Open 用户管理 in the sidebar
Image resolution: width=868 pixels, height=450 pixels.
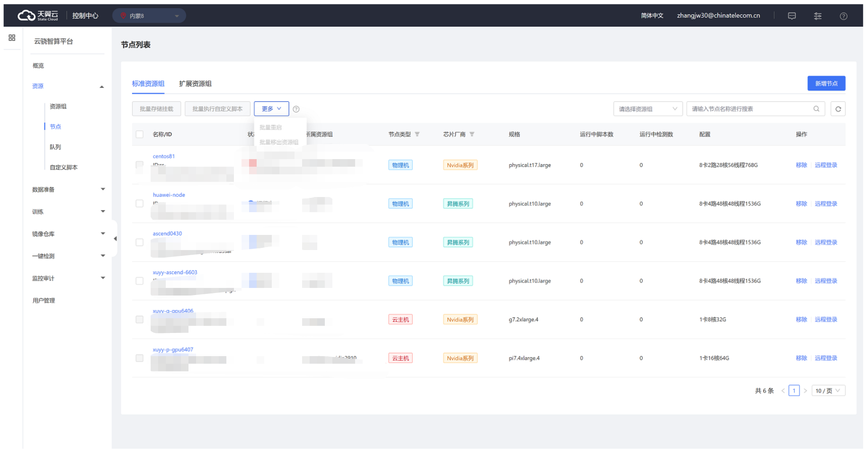[x=44, y=300]
